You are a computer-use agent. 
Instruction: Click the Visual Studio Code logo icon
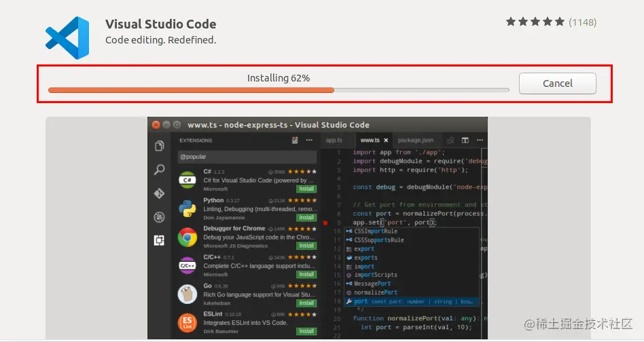[x=67, y=38]
